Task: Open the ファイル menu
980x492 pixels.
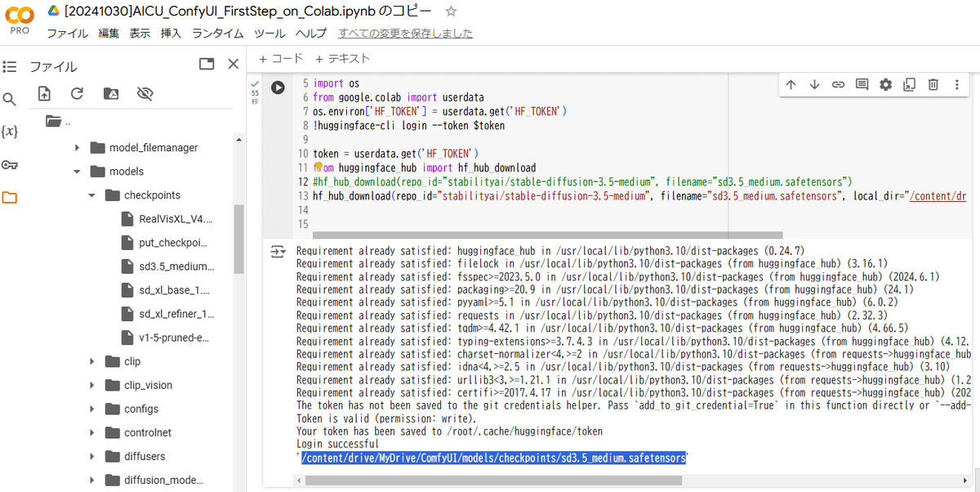Action: (67, 34)
